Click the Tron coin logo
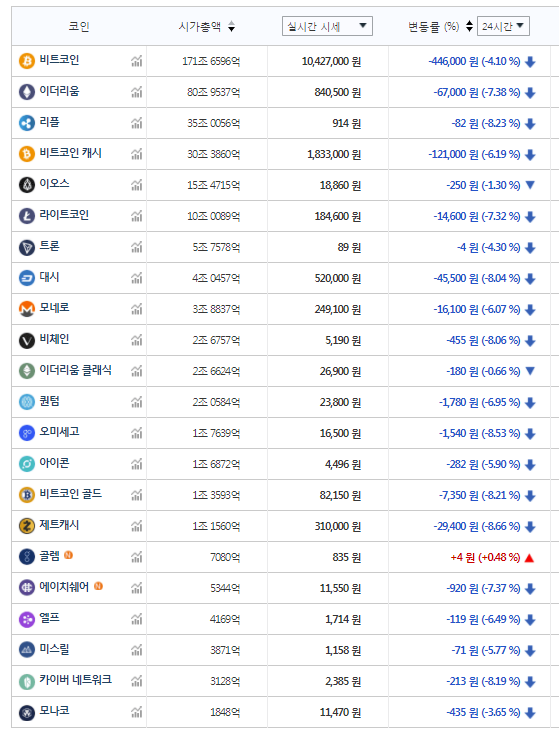Viewport: 559px width, 733px height. (x=27, y=247)
